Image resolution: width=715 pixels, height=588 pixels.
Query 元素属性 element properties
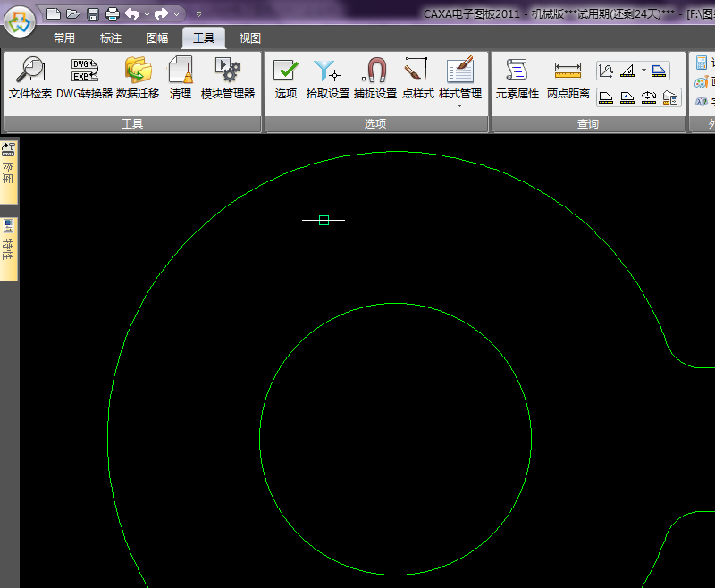point(517,78)
